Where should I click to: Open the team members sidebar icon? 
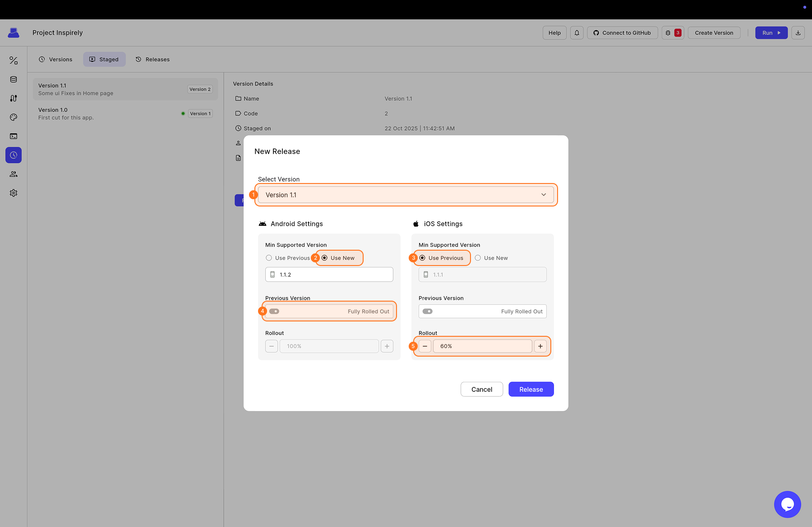click(x=14, y=174)
